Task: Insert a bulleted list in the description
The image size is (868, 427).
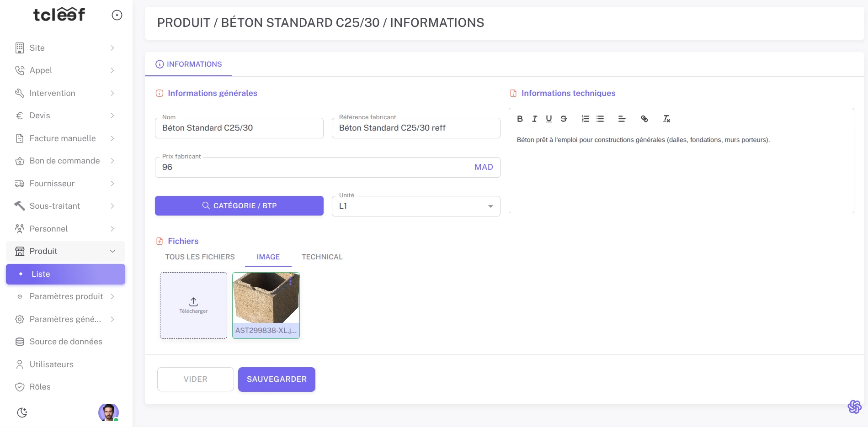Action: [600, 119]
